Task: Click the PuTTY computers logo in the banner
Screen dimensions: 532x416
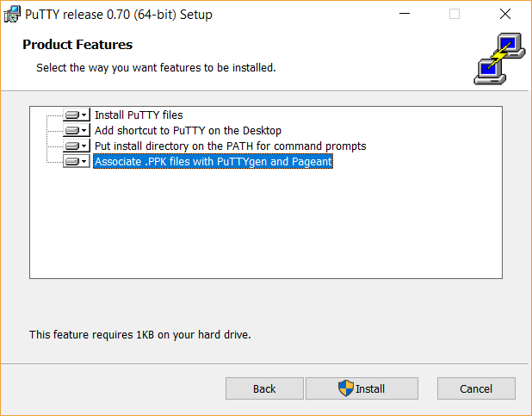Action: click(497, 59)
